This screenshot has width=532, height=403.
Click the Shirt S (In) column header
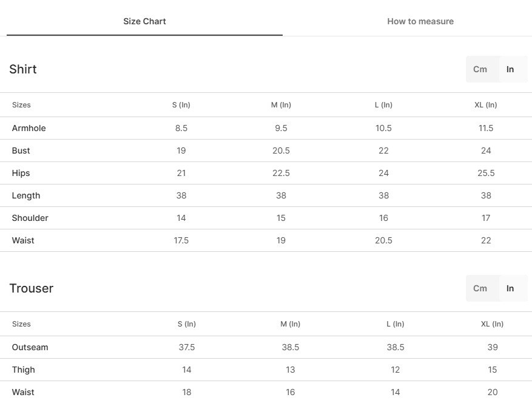(181, 105)
